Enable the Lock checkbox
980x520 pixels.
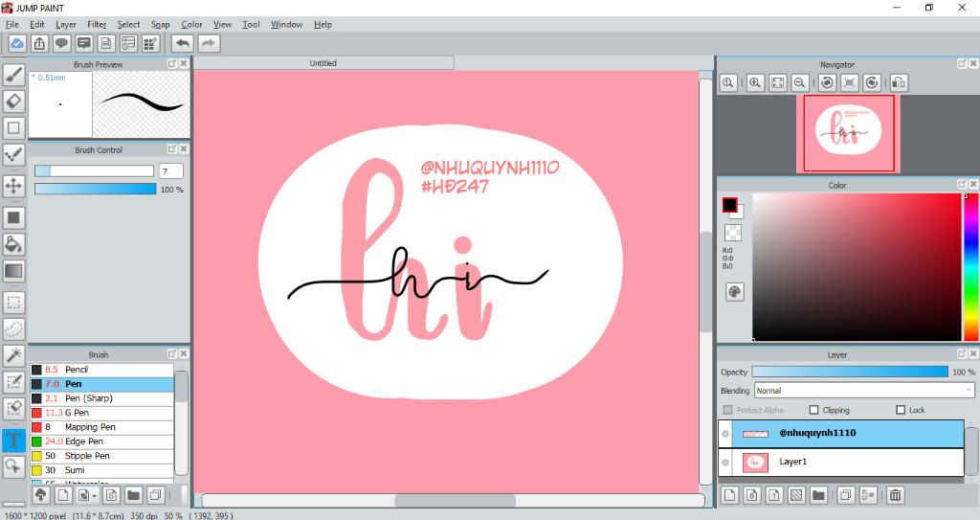coord(901,410)
